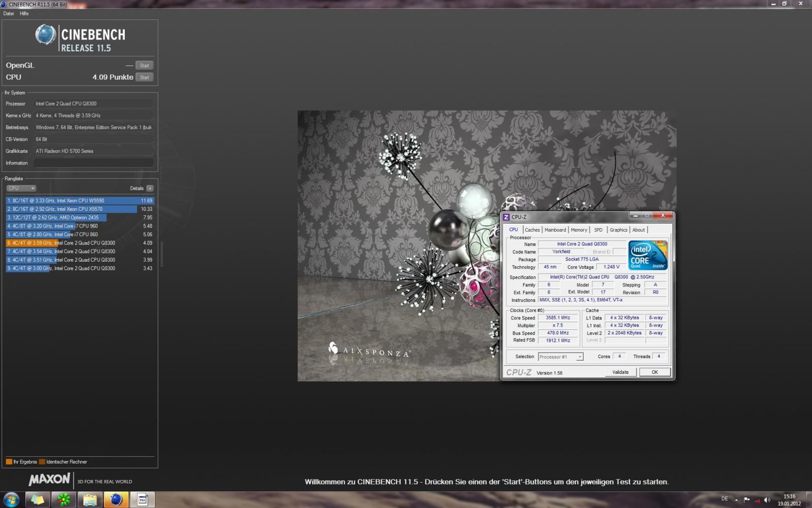This screenshot has height=508, width=812.
Task: Click the CPU score 4.09 Punkte
Action: point(113,77)
